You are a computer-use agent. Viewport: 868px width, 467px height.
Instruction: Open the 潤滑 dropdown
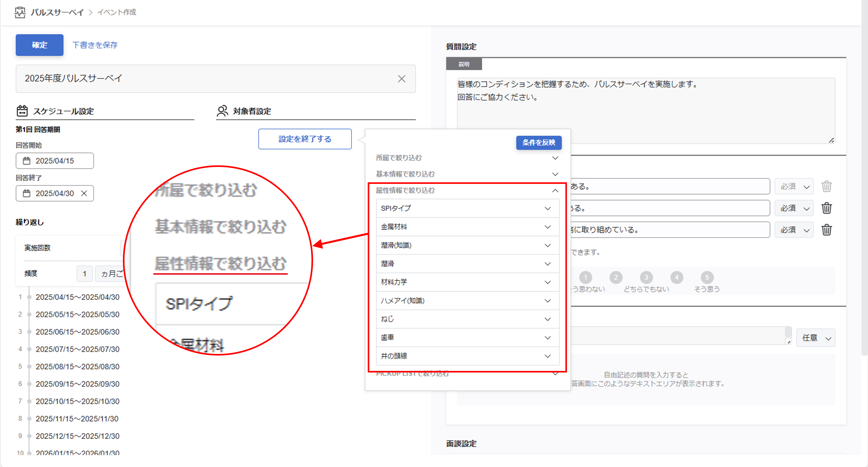(x=467, y=264)
